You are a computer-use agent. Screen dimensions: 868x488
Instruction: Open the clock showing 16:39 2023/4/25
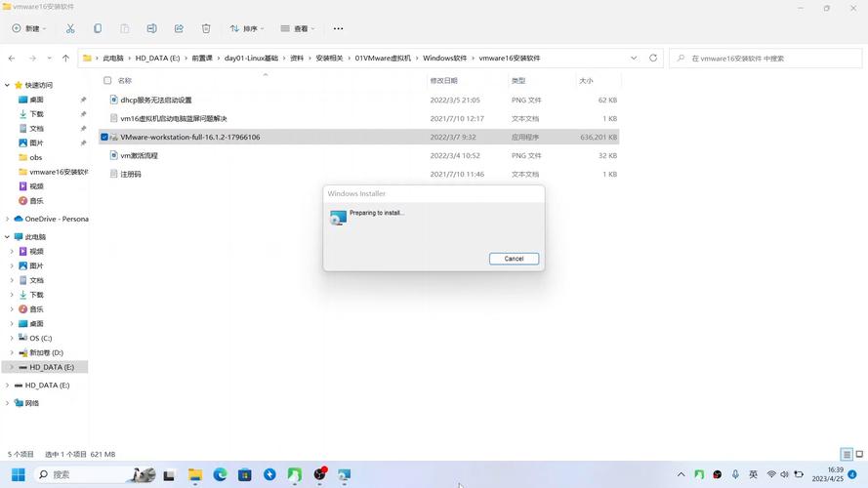pyautogui.click(x=828, y=474)
